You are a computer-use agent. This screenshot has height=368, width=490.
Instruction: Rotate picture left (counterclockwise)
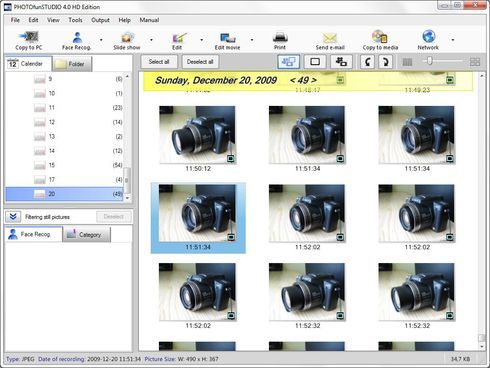tap(368, 62)
